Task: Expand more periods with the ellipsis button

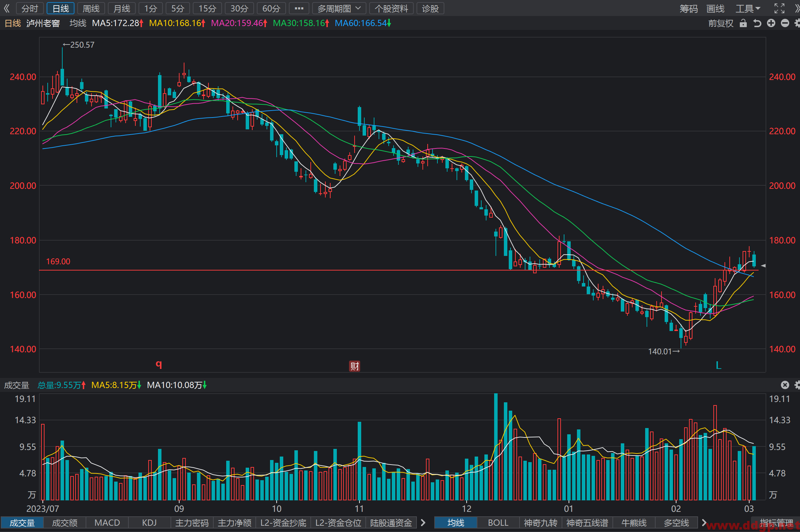Action: click(299, 8)
